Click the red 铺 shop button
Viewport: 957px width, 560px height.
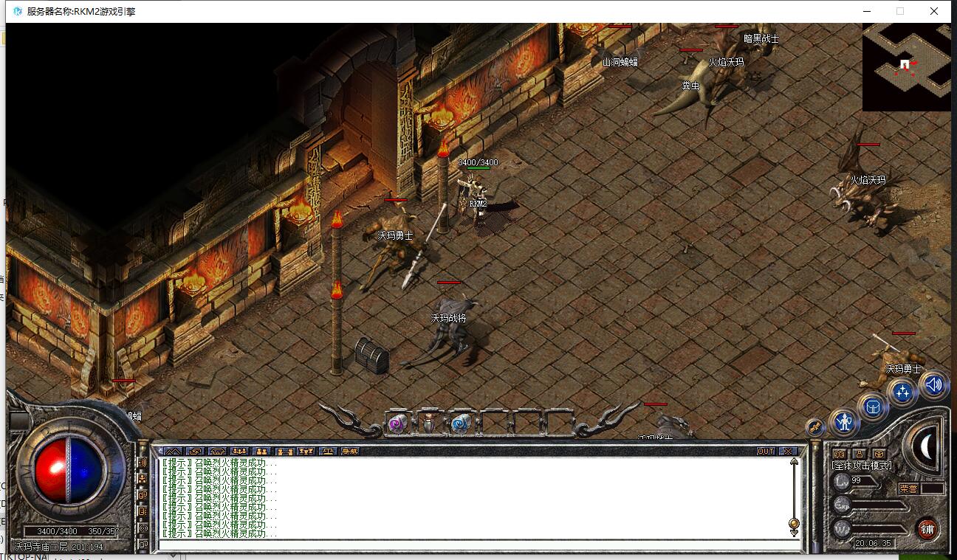(x=927, y=528)
